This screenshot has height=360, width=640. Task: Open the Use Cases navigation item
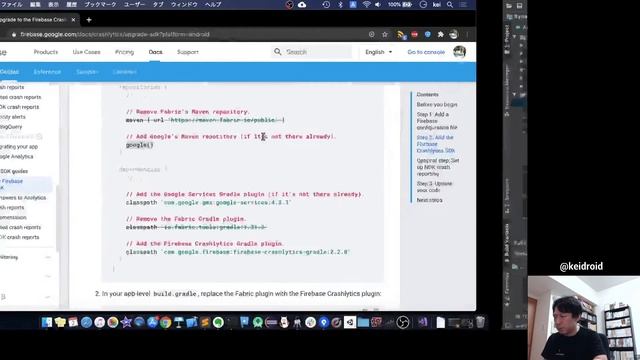pyautogui.click(x=87, y=52)
